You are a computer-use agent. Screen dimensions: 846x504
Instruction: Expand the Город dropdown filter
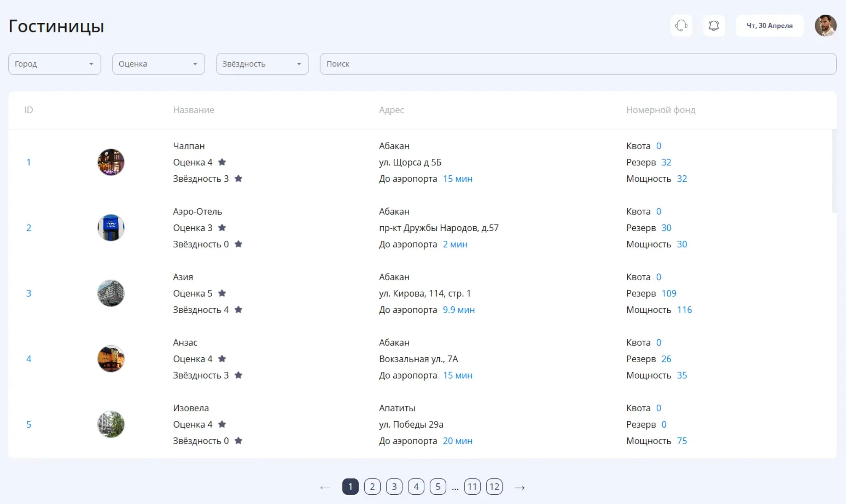54,64
